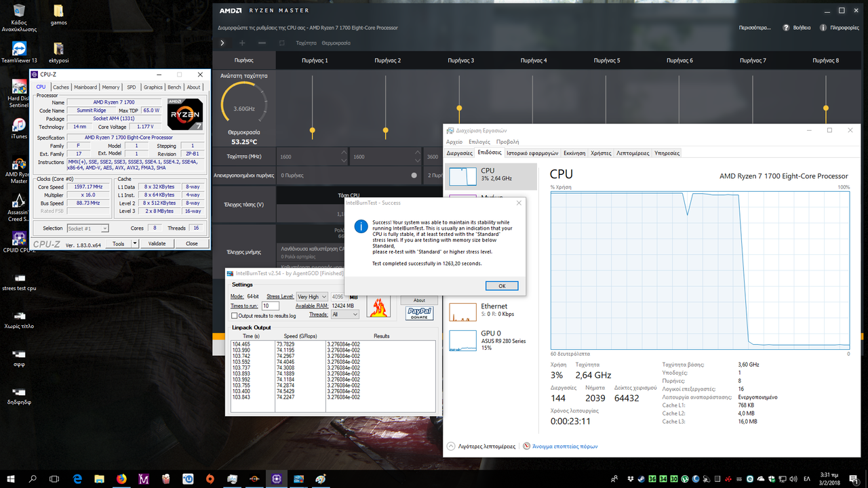Enable 'Output results to results.log' checkbox
Image resolution: width=868 pixels, height=488 pixels.
[x=235, y=316]
